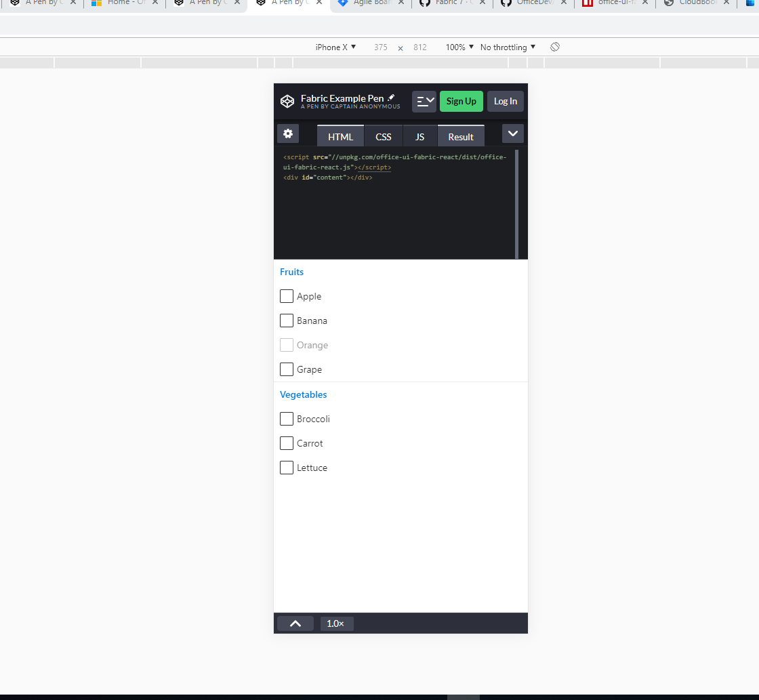Image resolution: width=759 pixels, height=700 pixels.
Task: Change the 1.0x zoom button
Action: (x=335, y=623)
